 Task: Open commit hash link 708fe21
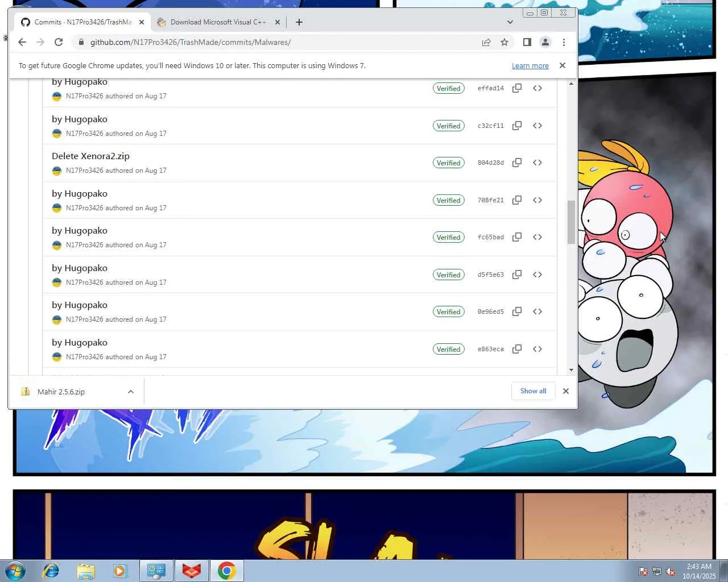tap(491, 200)
